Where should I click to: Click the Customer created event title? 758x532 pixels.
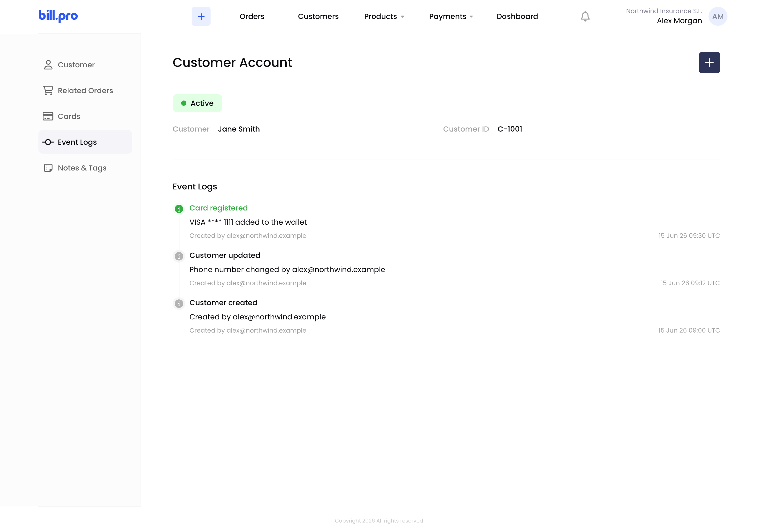(223, 303)
